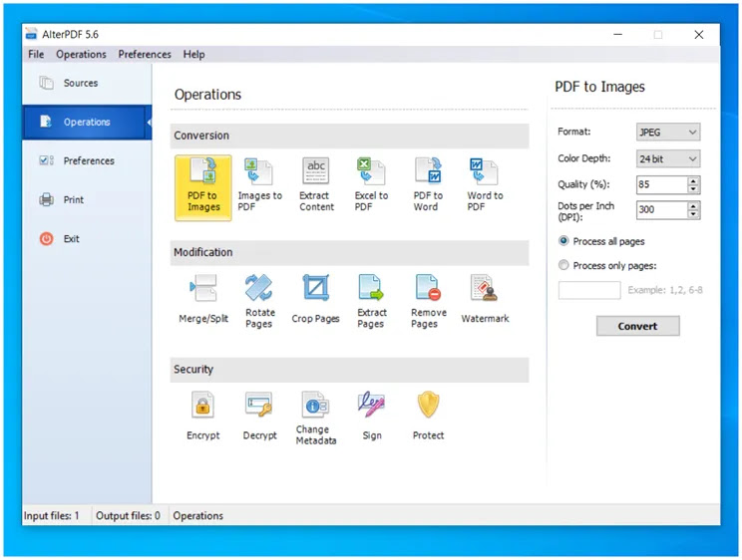Choose the Extract Pages tool

point(371,301)
